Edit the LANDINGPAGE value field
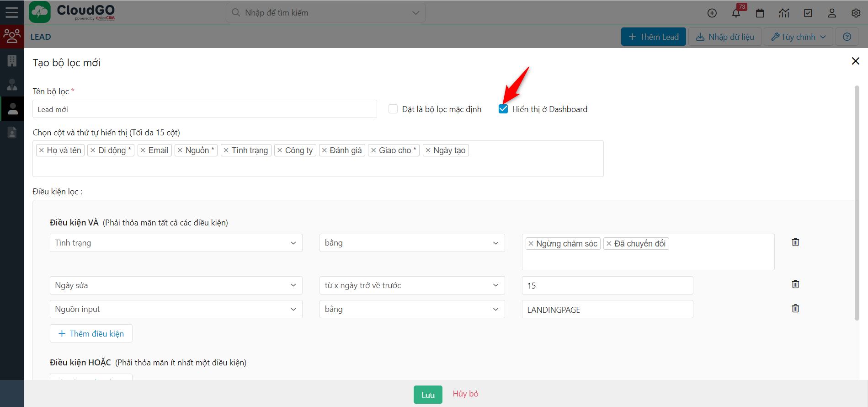 (607, 309)
